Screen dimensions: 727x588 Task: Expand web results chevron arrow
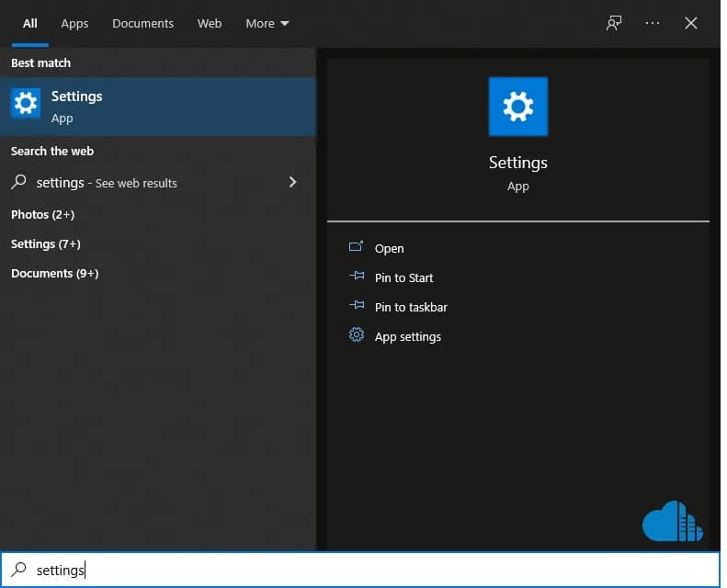coord(292,182)
